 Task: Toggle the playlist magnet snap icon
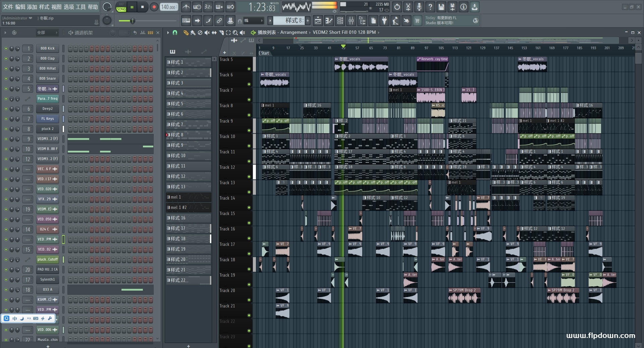point(175,32)
